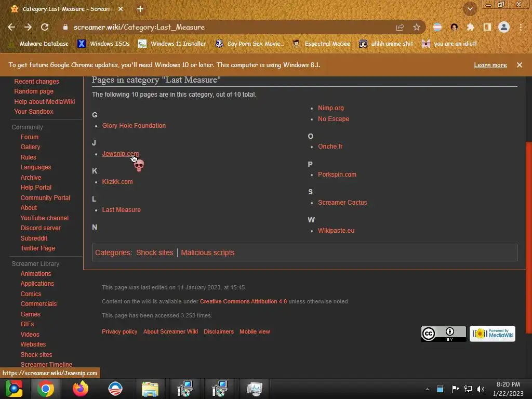Viewport: 532px width, 399px height.
Task: Open the volume speaker tray icon
Action: click(481, 389)
